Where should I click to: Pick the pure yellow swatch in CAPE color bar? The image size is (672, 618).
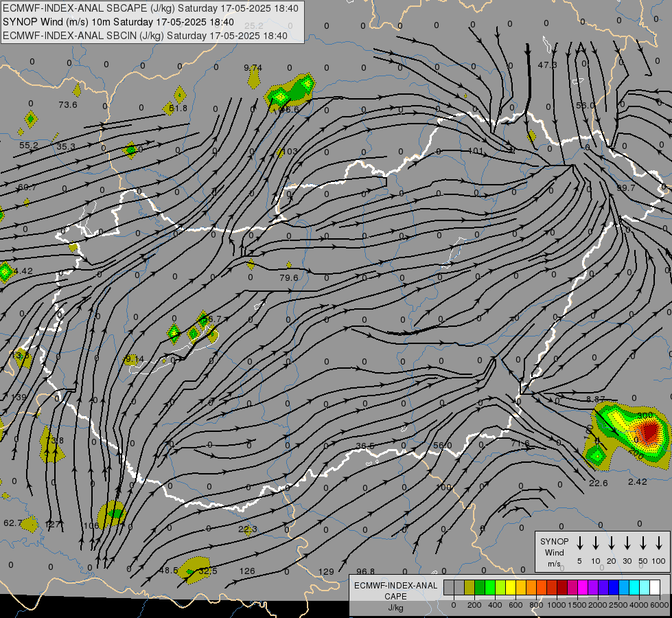point(511,588)
